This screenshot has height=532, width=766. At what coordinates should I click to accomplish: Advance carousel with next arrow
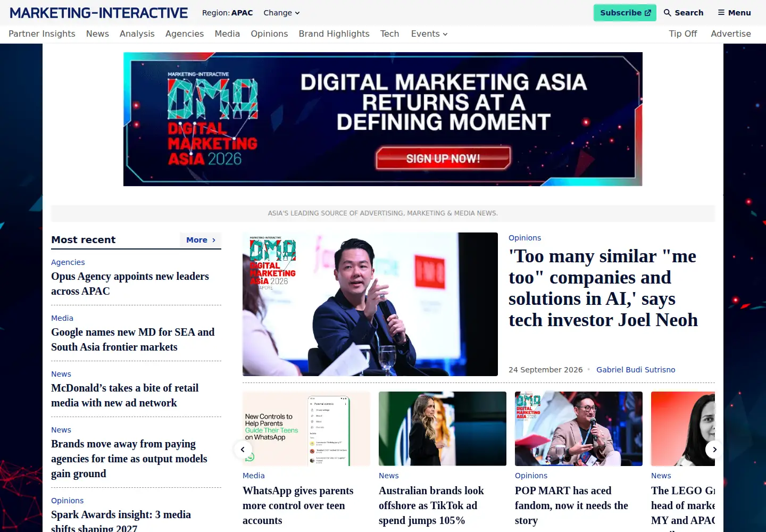714,450
